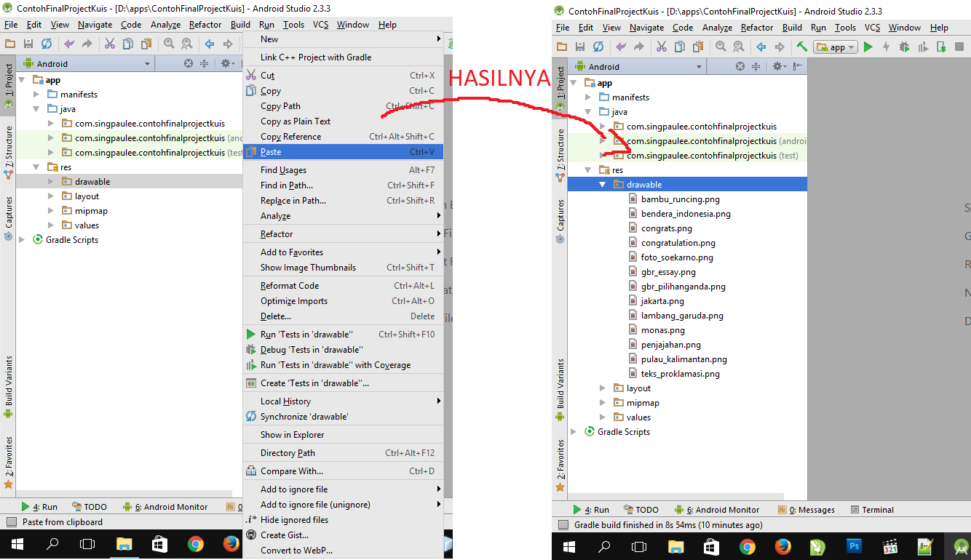Open Structure side tab in right window
The width and height of the screenshot is (971, 560).
click(560, 154)
